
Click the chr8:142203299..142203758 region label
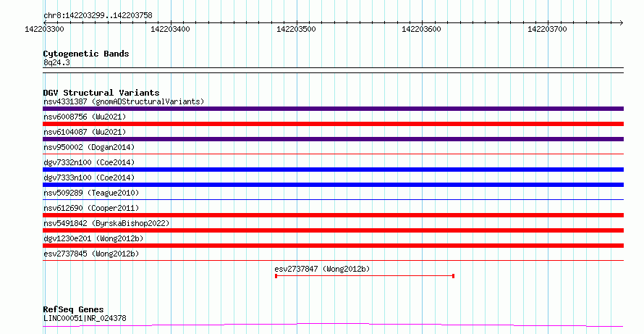pos(98,16)
